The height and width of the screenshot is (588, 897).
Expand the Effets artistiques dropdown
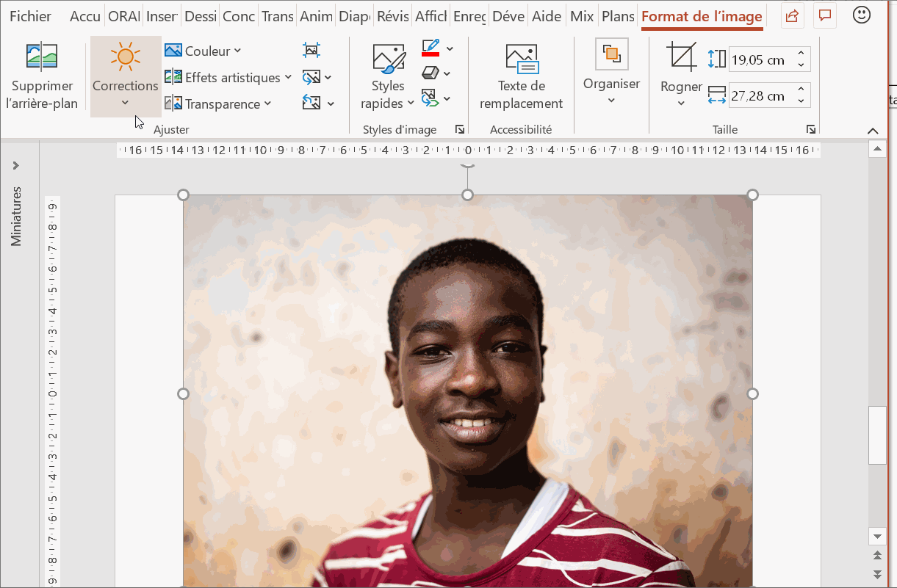tap(228, 77)
